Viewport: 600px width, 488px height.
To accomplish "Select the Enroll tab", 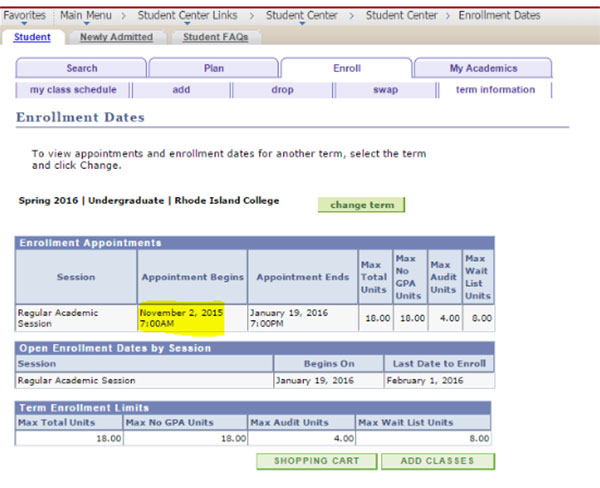I will [346, 68].
